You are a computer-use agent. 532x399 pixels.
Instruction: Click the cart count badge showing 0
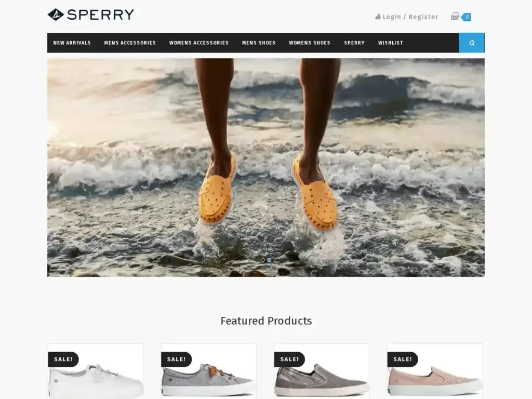(x=467, y=17)
